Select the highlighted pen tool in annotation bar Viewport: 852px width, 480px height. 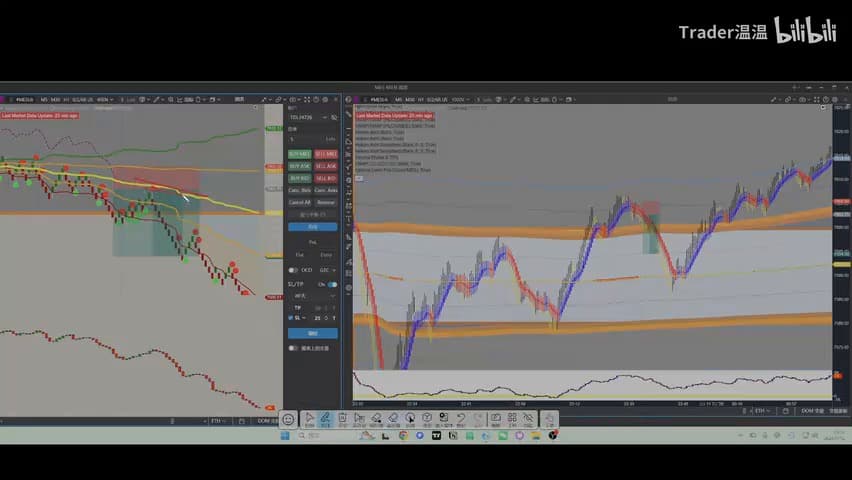(325, 419)
